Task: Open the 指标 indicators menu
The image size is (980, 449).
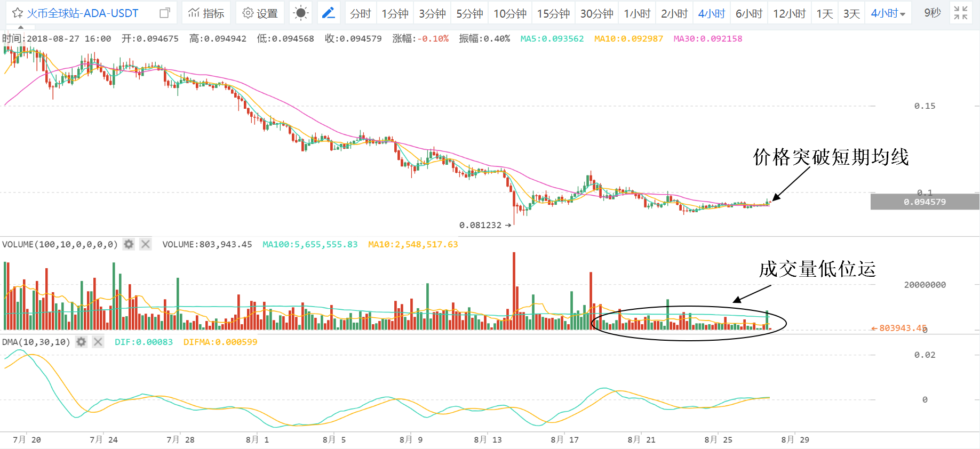Action: 206,13
